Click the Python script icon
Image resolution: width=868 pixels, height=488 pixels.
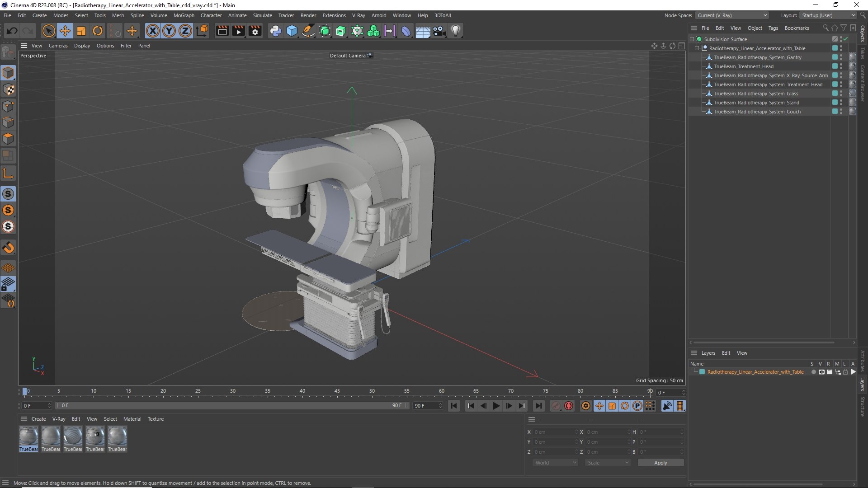click(x=275, y=31)
